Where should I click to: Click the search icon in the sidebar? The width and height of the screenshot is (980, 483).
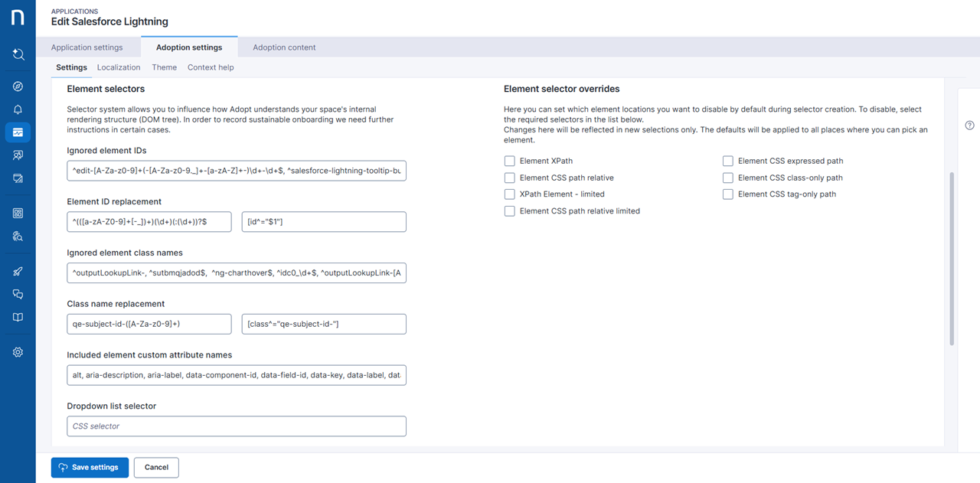tap(18, 54)
